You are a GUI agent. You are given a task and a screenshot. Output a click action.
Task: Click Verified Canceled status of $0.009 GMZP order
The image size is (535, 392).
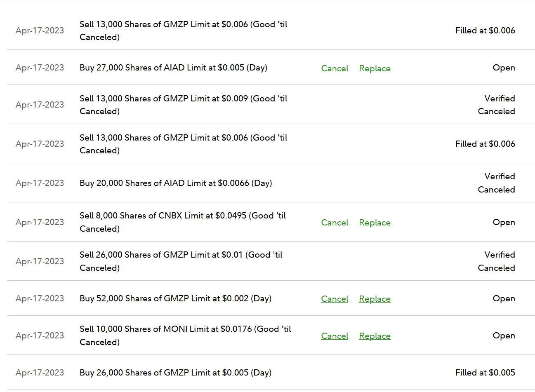pyautogui.click(x=496, y=105)
